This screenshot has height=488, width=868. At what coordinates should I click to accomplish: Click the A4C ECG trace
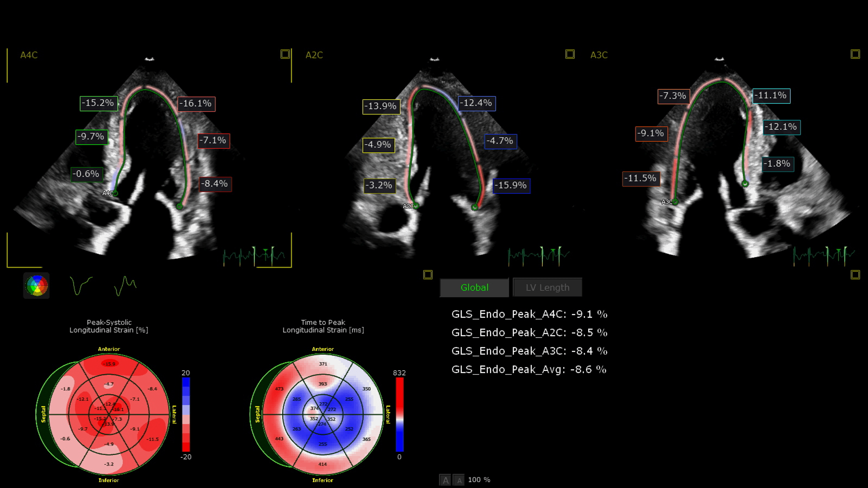pos(254,257)
